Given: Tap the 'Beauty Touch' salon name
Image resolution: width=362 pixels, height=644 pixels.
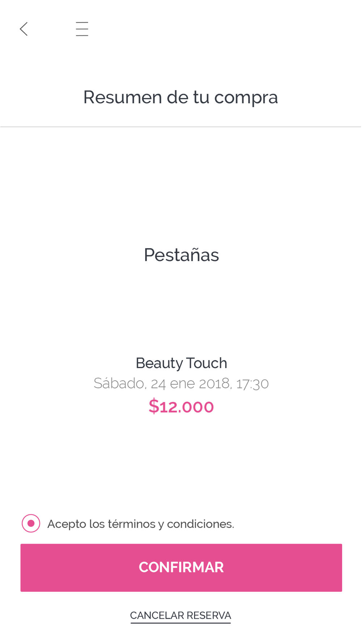Looking at the screenshot, I should coord(181,363).
